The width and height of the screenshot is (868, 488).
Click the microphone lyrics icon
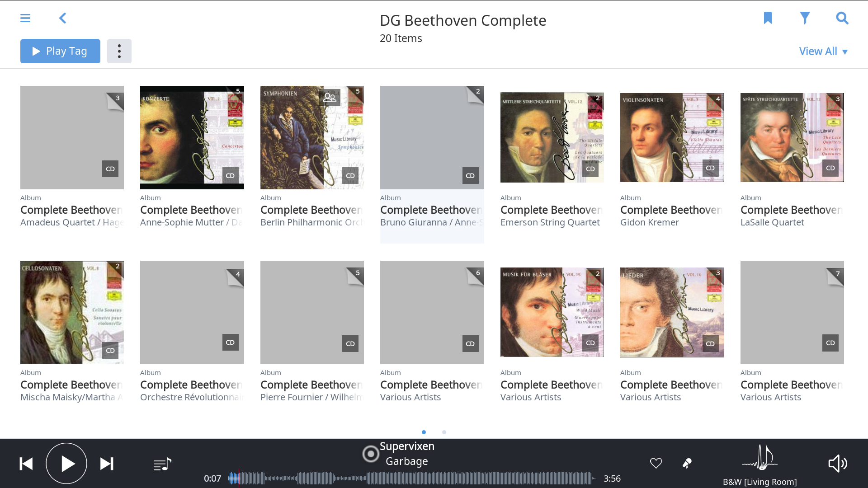point(687,463)
